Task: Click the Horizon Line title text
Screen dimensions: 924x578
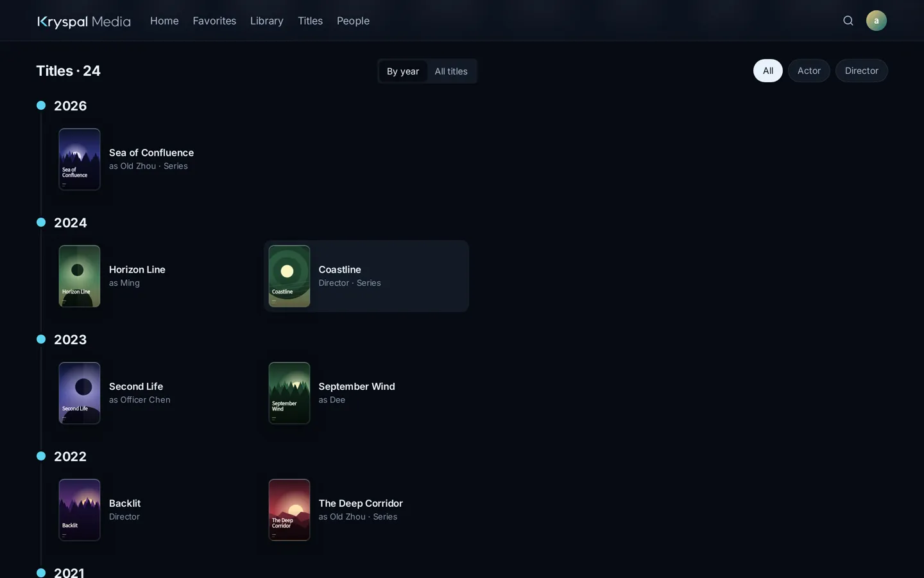Action: coord(137,270)
